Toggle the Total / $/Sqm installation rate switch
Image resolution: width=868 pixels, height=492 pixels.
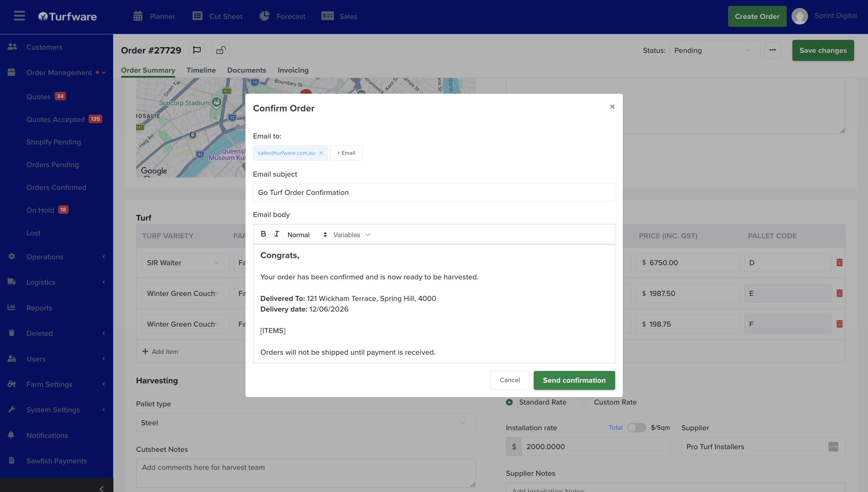[x=636, y=427]
